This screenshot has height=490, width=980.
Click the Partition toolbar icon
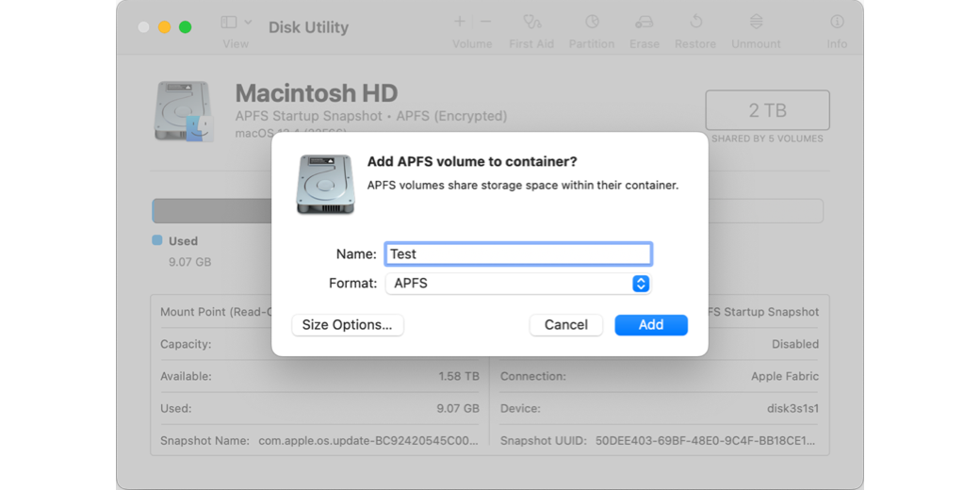(591, 22)
